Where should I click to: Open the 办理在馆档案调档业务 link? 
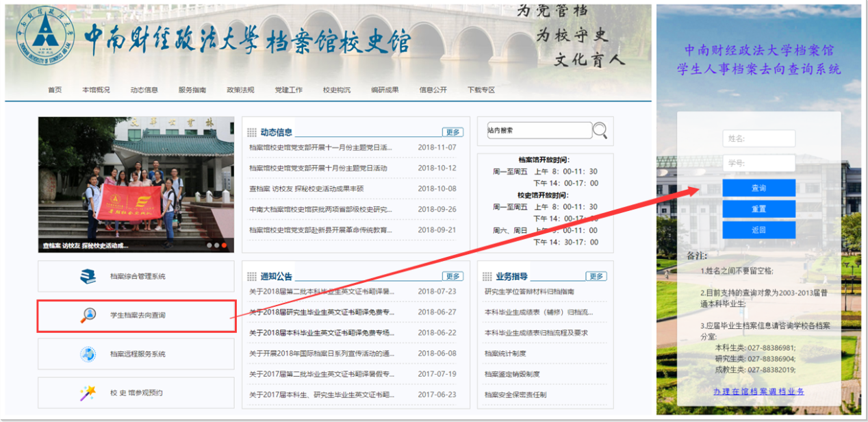coord(758,391)
